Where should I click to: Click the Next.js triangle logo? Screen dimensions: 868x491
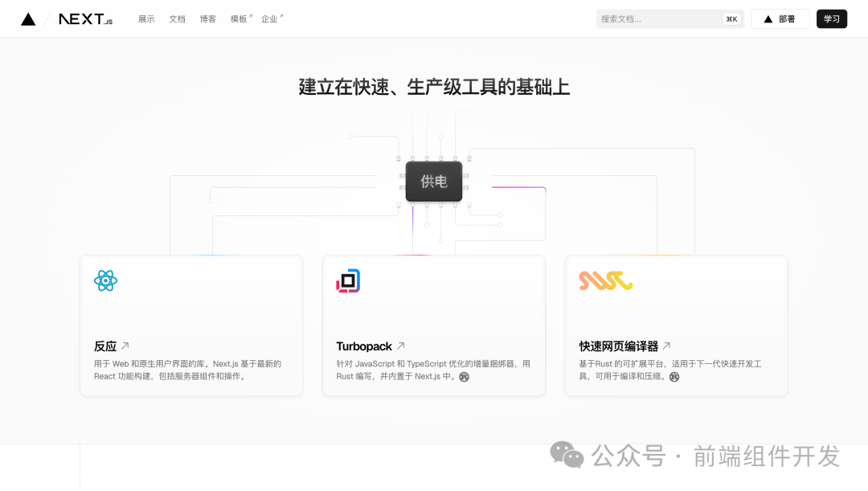click(29, 18)
